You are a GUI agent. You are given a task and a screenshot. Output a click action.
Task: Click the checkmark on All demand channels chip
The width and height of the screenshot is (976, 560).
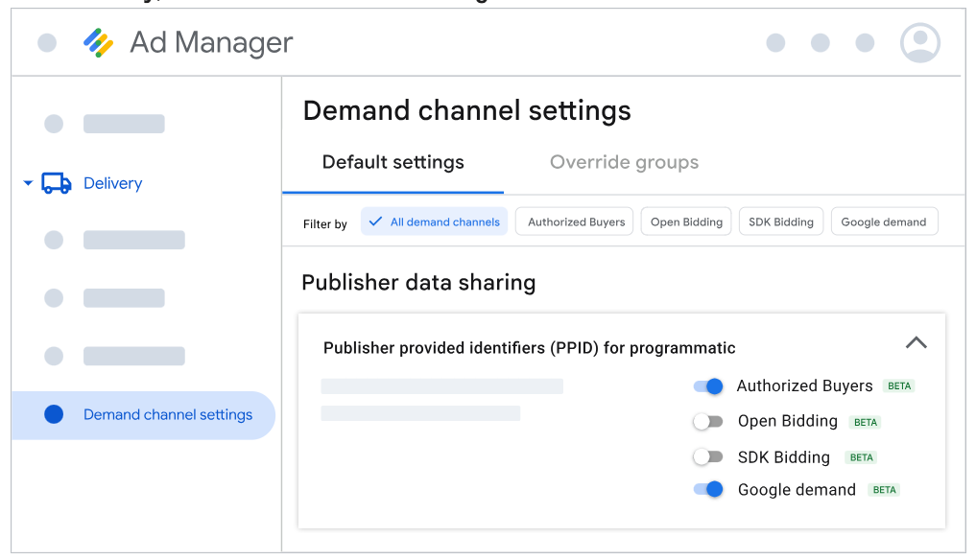coord(375,222)
